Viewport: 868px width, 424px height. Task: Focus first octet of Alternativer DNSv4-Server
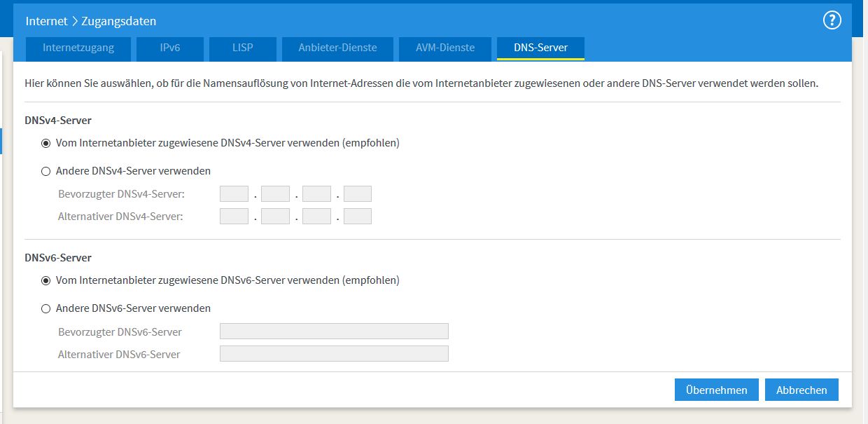point(234,217)
